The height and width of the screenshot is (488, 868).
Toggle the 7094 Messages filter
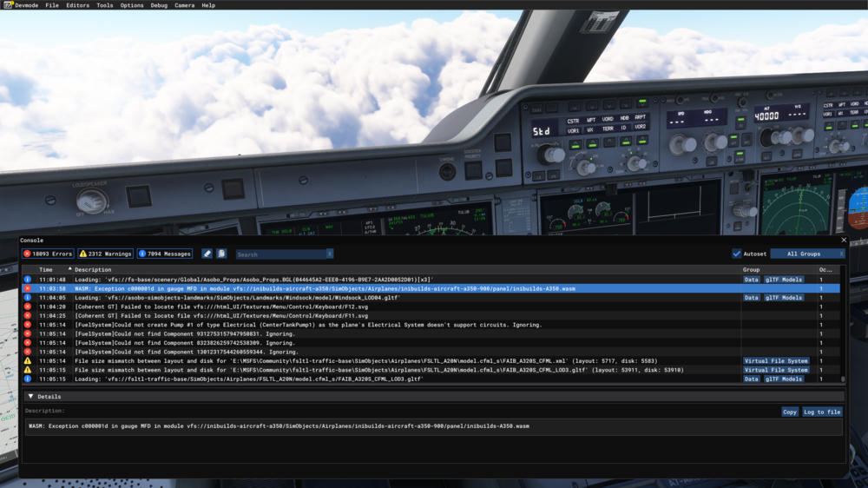tap(165, 254)
